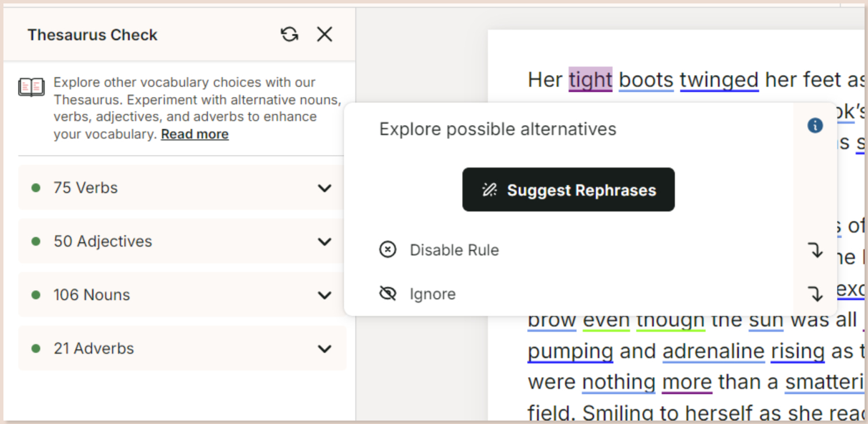Open the Read more link
868x424 pixels.
(x=194, y=133)
